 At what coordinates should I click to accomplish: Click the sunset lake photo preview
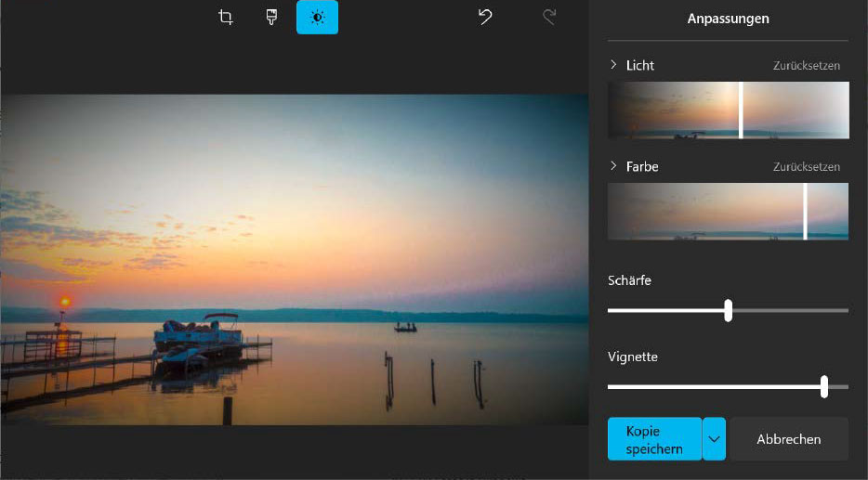click(295, 259)
